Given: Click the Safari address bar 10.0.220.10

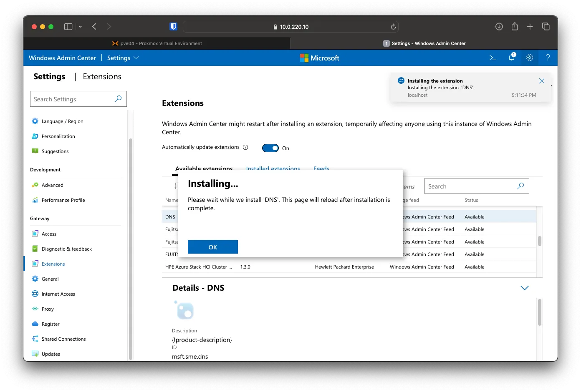Looking at the screenshot, I should (290, 27).
